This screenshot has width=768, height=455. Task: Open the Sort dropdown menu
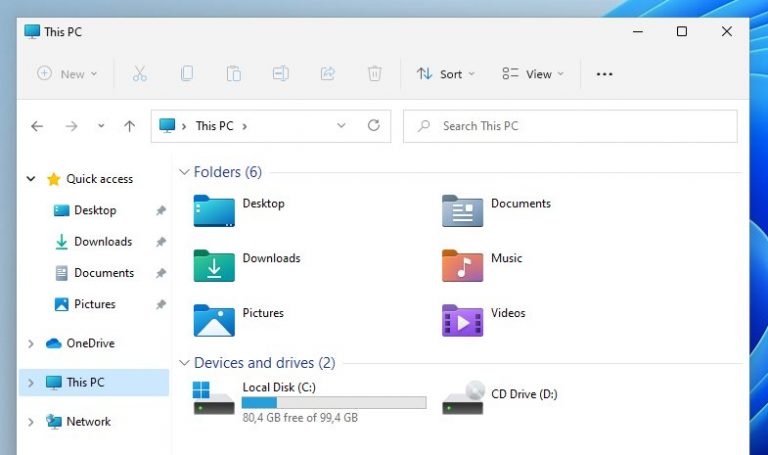tap(446, 74)
